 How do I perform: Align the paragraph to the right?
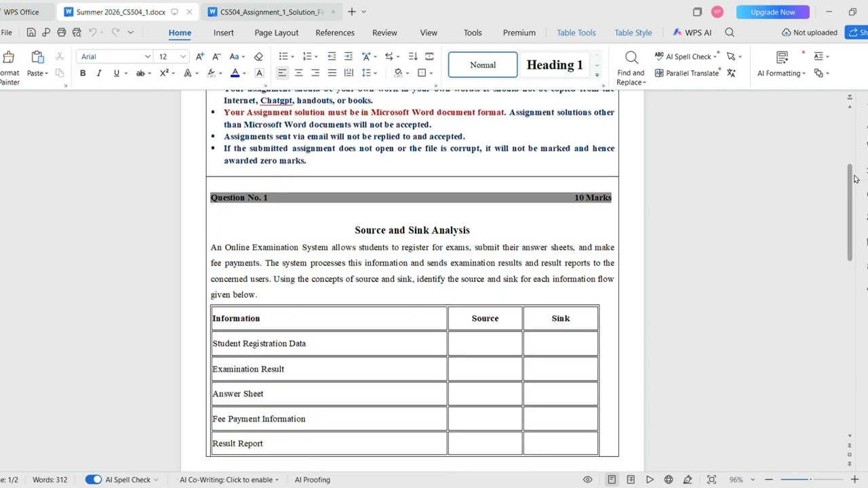315,73
